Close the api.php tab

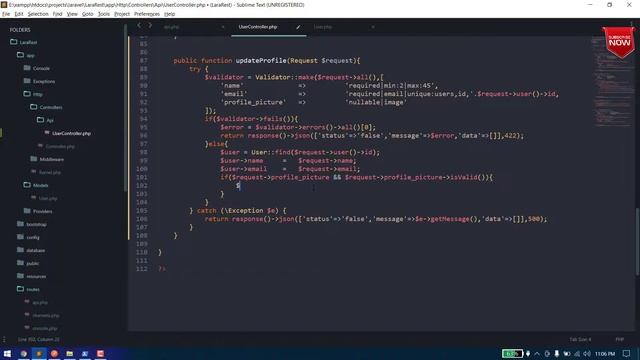(x=223, y=27)
